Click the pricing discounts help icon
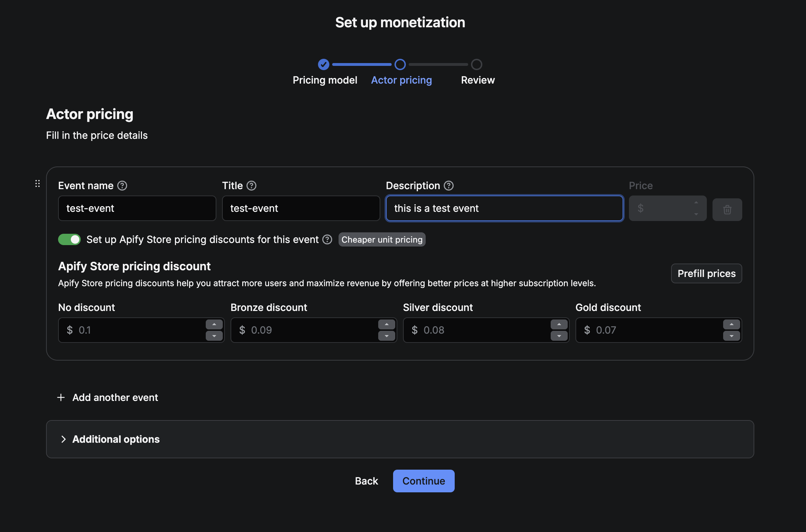The height and width of the screenshot is (532, 806). click(327, 240)
